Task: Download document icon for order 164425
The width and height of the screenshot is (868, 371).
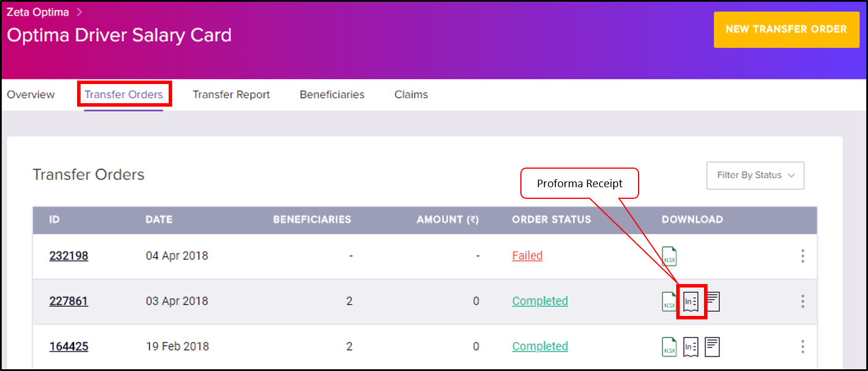Action: (713, 347)
